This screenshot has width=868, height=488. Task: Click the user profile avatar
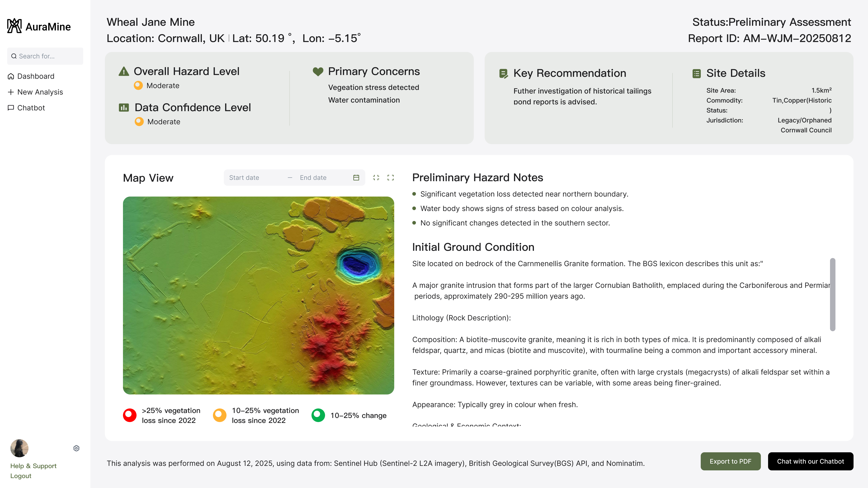point(19,448)
